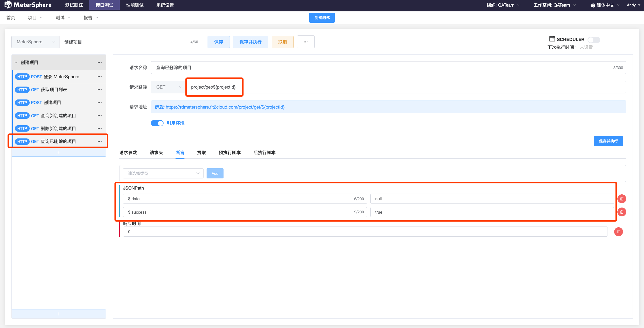Delete the $.data JSONPath assertion

click(622, 199)
